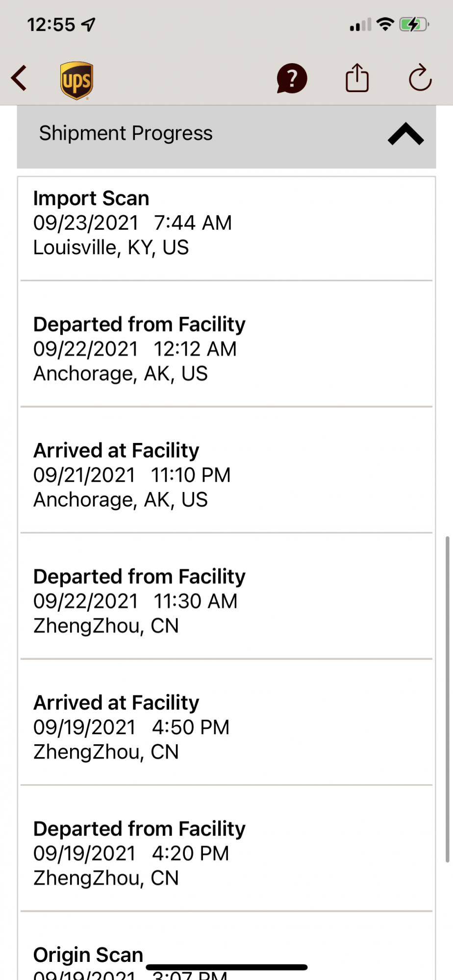Select the 11:30 AM ZhengZhou departure entry
The image size is (453, 980).
click(x=226, y=601)
